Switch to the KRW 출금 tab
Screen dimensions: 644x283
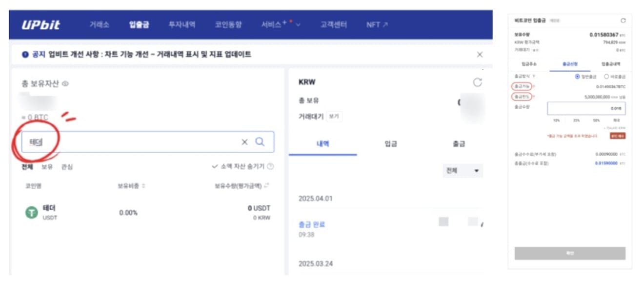(459, 143)
